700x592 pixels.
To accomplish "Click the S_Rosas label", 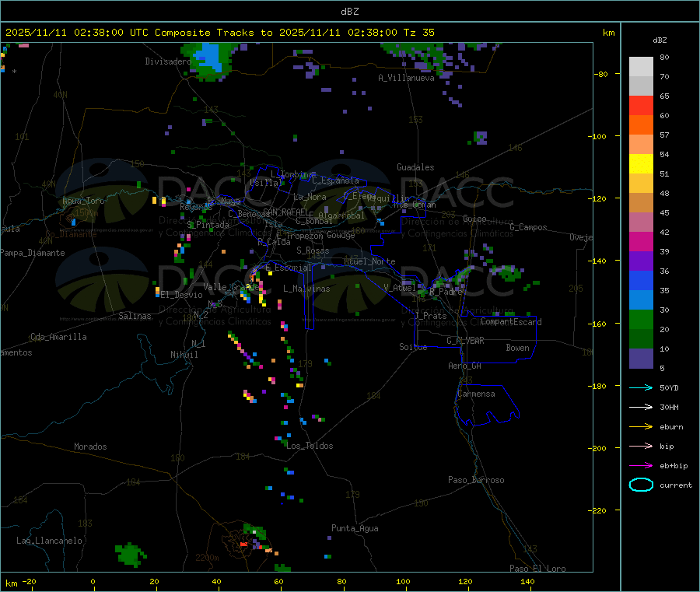I will [313, 250].
